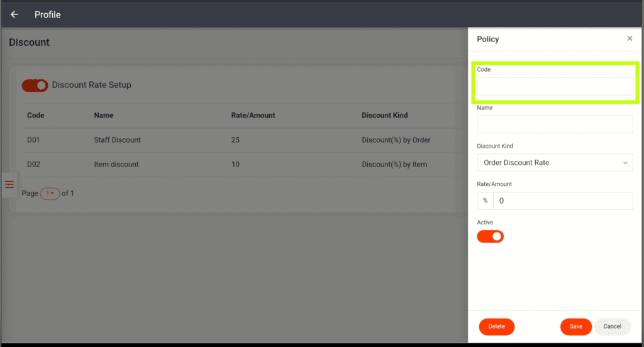Click the Code input field
Image resolution: width=644 pixels, height=347 pixels.
point(555,86)
